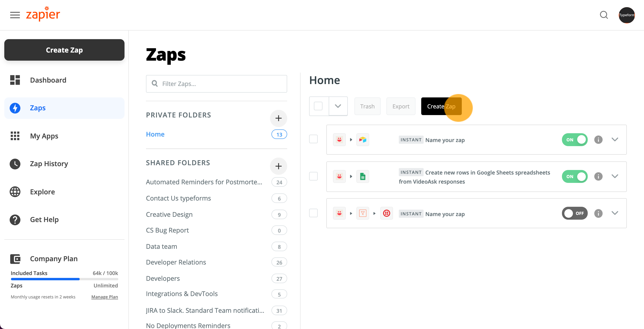Viewport: 644px width, 329px height.
Task: Show info for the Google Sheets zap
Action: [x=598, y=176]
